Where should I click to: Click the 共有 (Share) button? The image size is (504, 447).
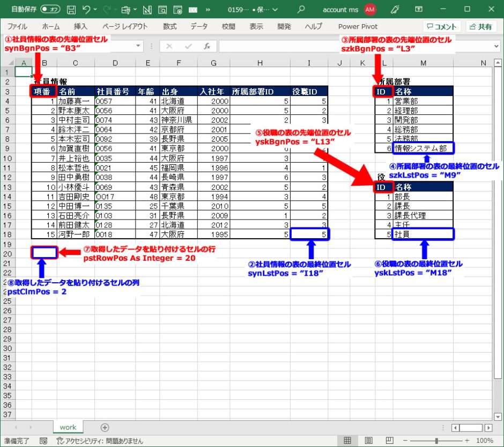(481, 26)
